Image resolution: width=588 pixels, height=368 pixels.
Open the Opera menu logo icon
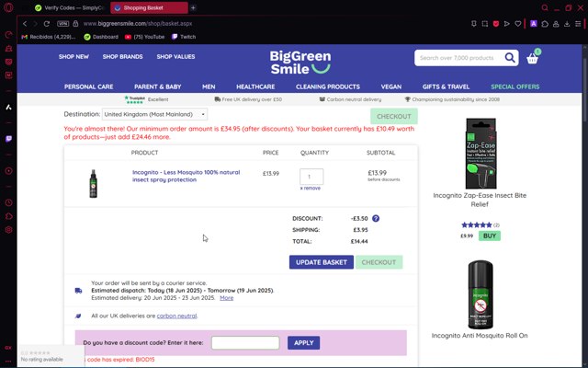point(8,7)
